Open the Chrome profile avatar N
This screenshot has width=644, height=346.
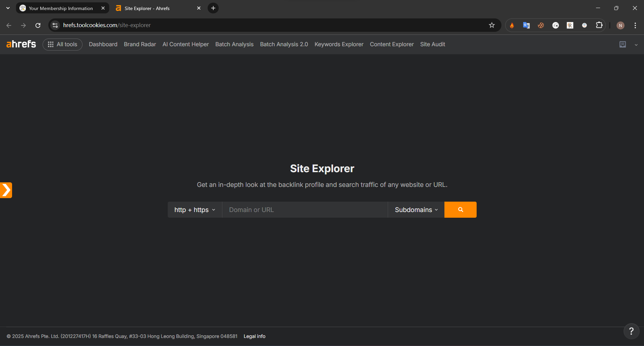[621, 25]
